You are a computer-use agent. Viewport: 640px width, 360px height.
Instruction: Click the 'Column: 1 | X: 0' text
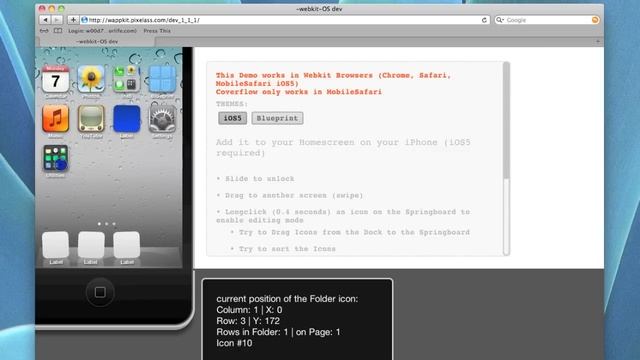tap(249, 310)
